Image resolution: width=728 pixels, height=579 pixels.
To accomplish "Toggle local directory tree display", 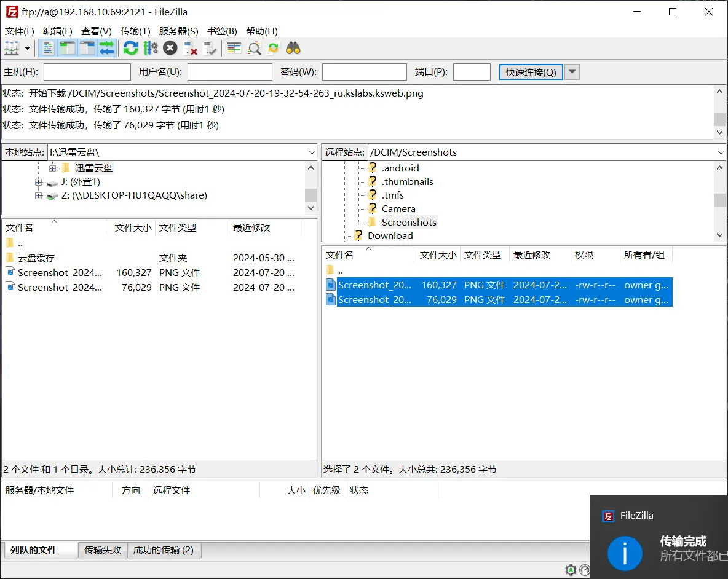I will click(67, 48).
